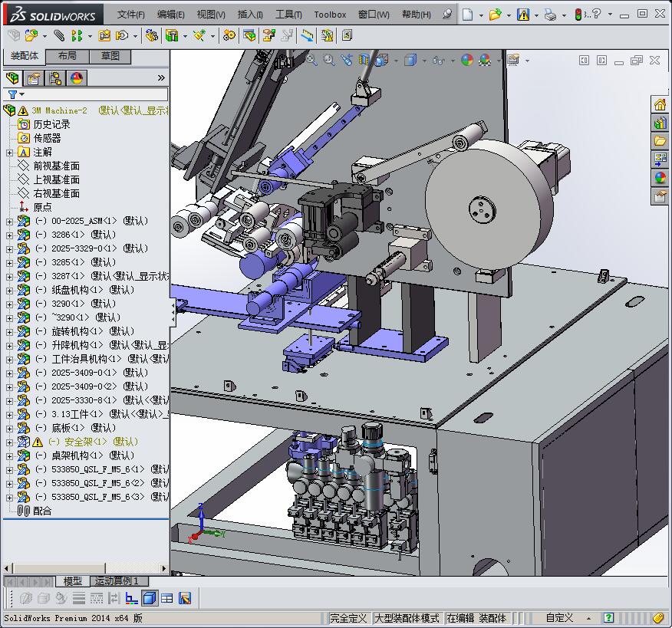This screenshot has height=628, width=672.
Task: Open File Explorer folder icon in task pane
Action: pyautogui.click(x=660, y=140)
